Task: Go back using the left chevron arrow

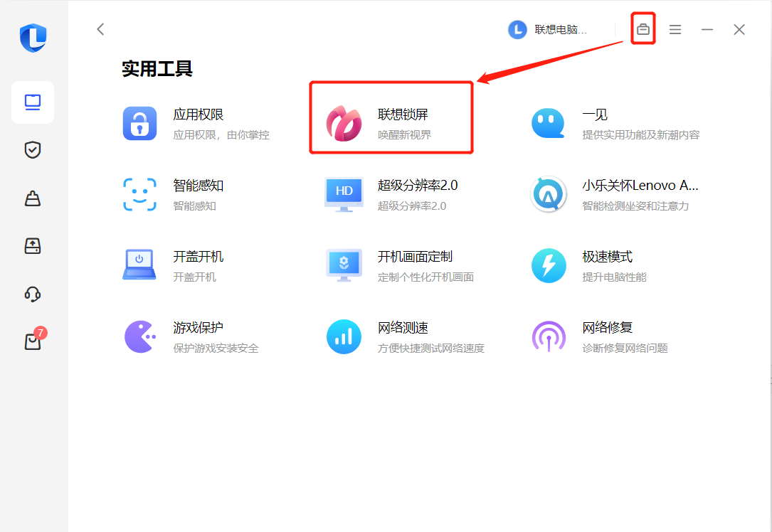Action: pos(100,30)
